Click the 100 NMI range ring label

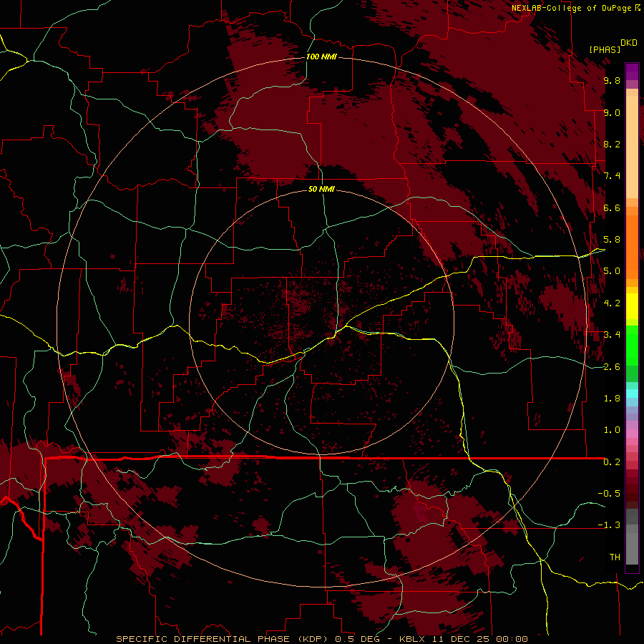[321, 57]
